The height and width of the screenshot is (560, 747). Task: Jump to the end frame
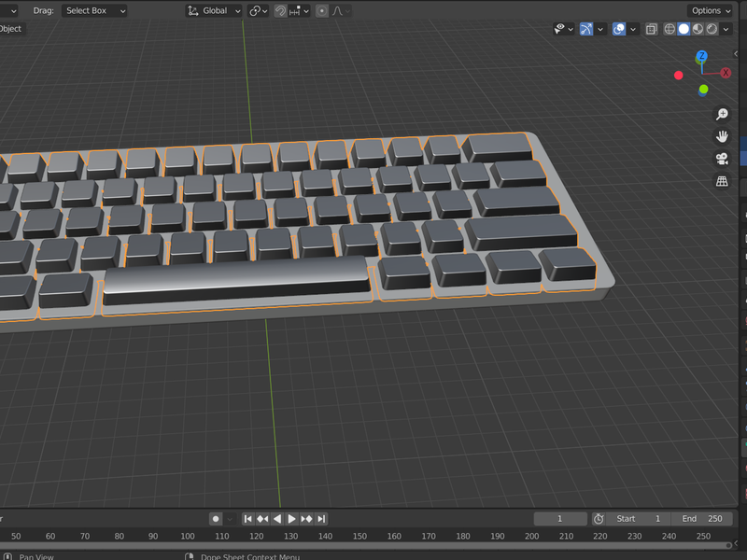click(x=321, y=519)
